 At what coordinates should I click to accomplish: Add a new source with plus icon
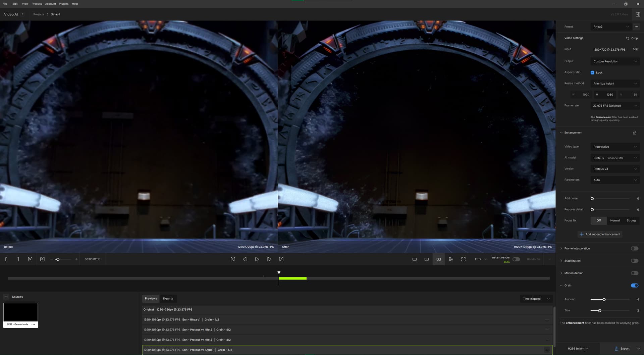click(x=6, y=297)
